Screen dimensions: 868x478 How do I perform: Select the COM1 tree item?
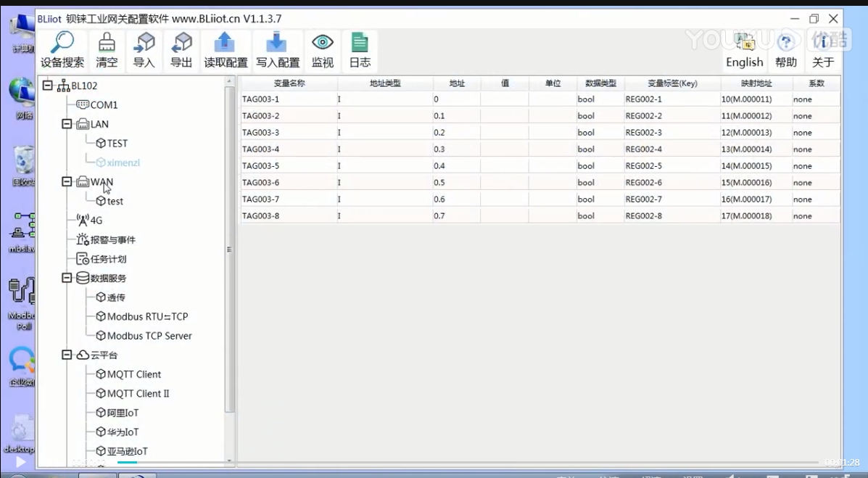(104, 105)
